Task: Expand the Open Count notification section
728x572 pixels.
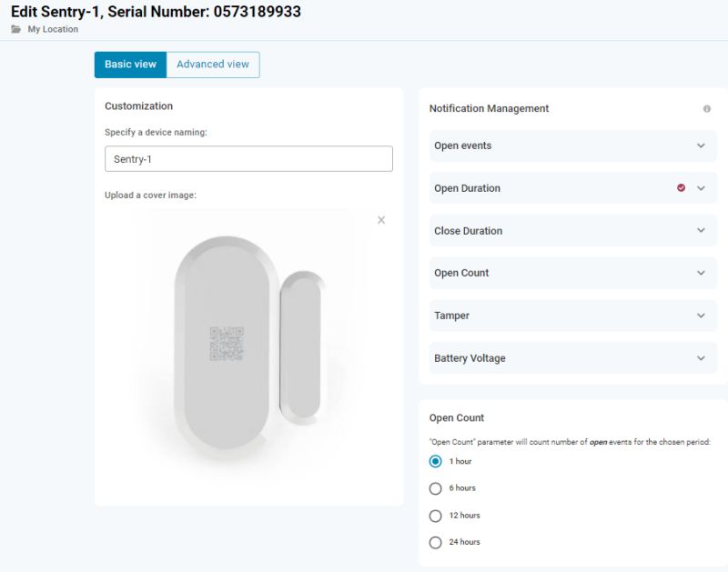Action: pyautogui.click(x=571, y=273)
